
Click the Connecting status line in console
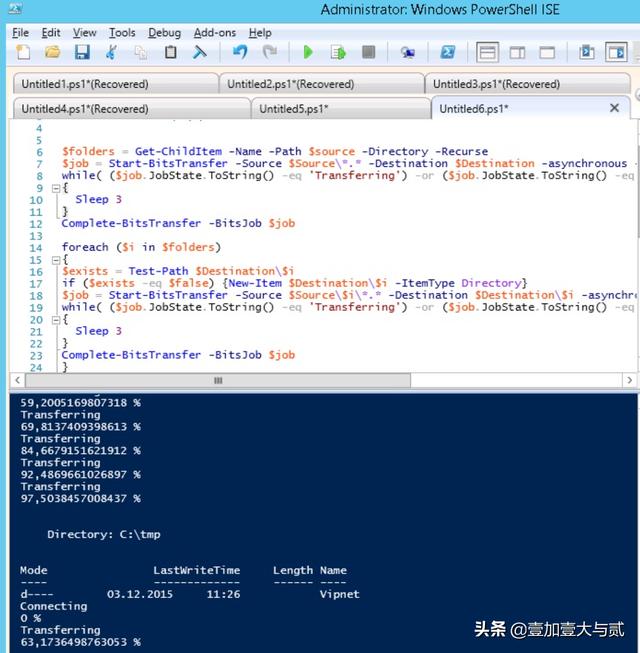tap(54, 606)
